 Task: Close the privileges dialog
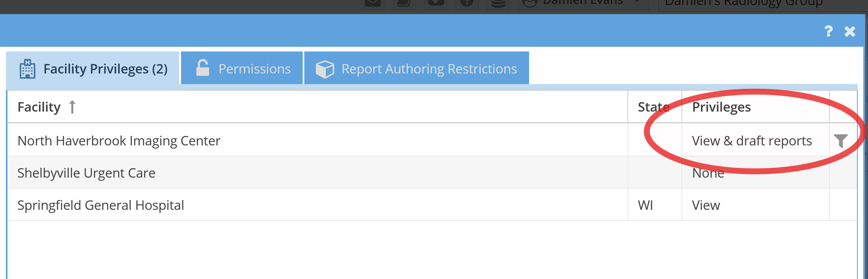pyautogui.click(x=850, y=31)
